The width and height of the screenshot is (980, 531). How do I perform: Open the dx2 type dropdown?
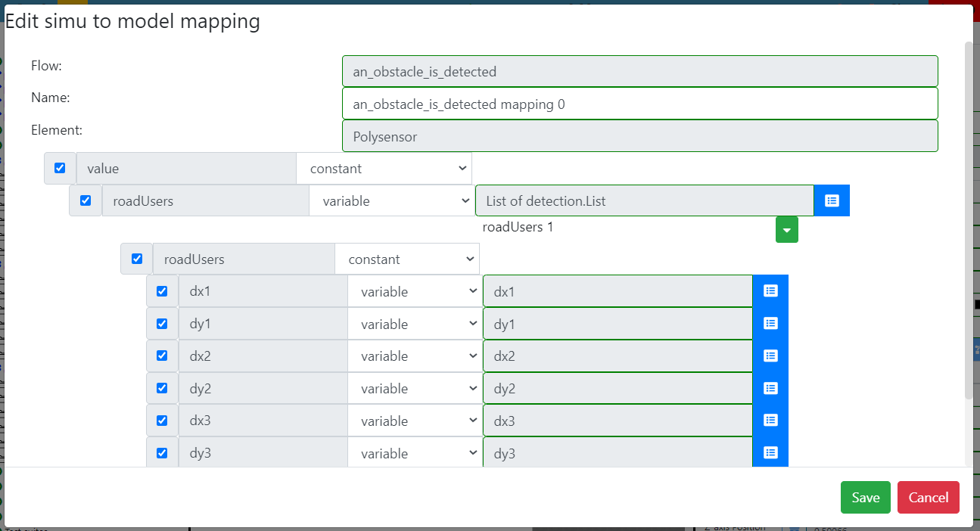[x=415, y=356]
